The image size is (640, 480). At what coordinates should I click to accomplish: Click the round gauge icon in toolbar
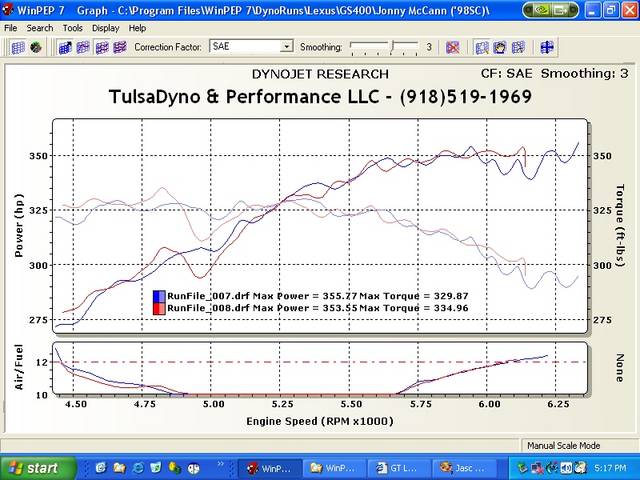pyautogui.click(x=36, y=47)
